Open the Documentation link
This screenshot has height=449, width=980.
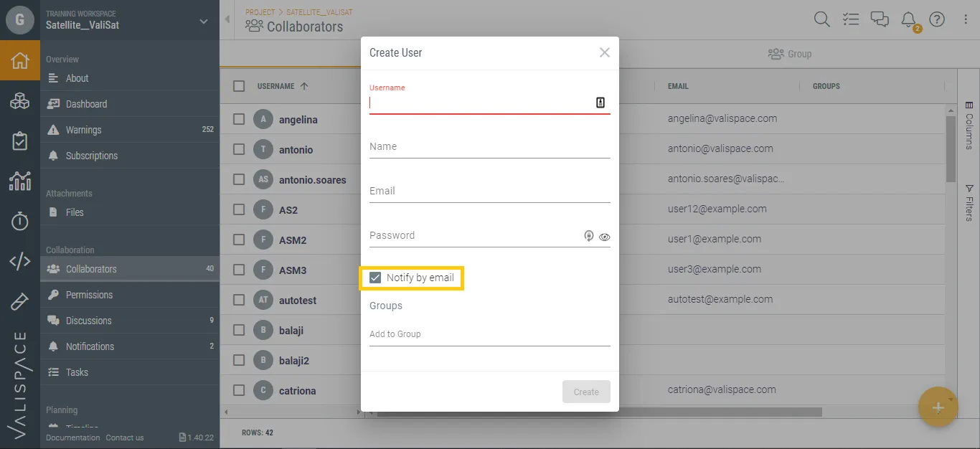pyautogui.click(x=73, y=438)
